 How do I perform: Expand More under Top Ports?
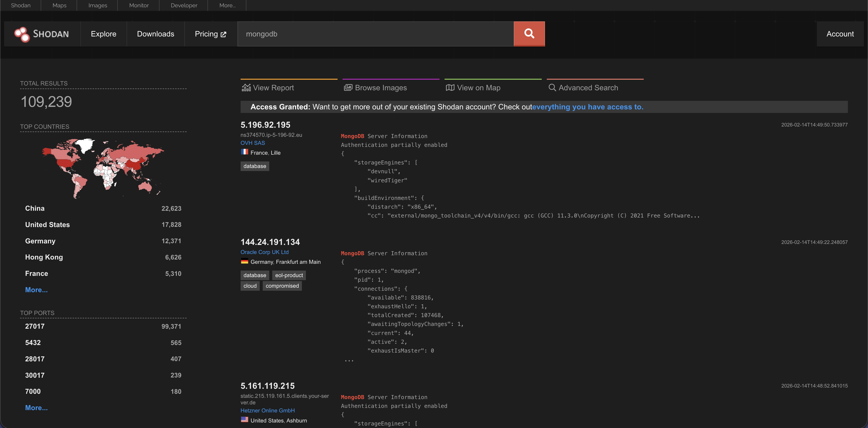[x=36, y=407]
